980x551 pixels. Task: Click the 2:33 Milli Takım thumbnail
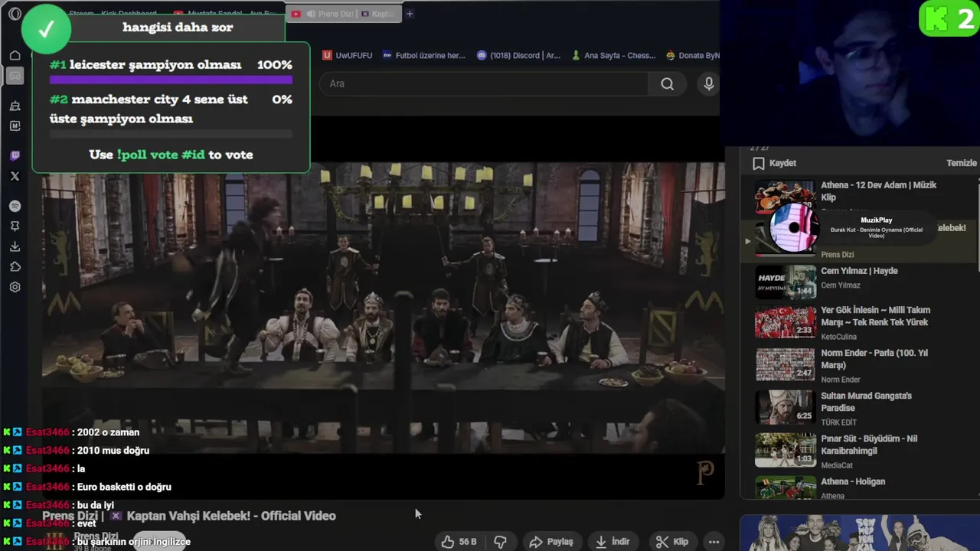pos(786,322)
